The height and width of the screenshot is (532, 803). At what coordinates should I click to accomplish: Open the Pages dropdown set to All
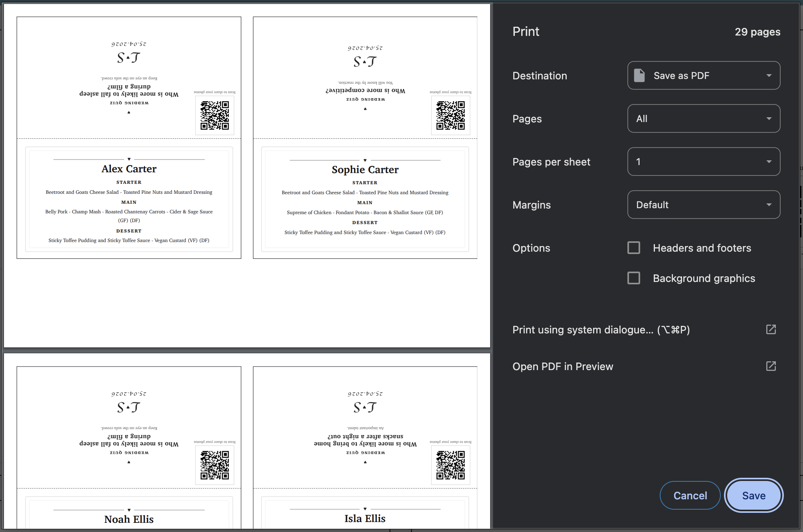pyautogui.click(x=703, y=118)
